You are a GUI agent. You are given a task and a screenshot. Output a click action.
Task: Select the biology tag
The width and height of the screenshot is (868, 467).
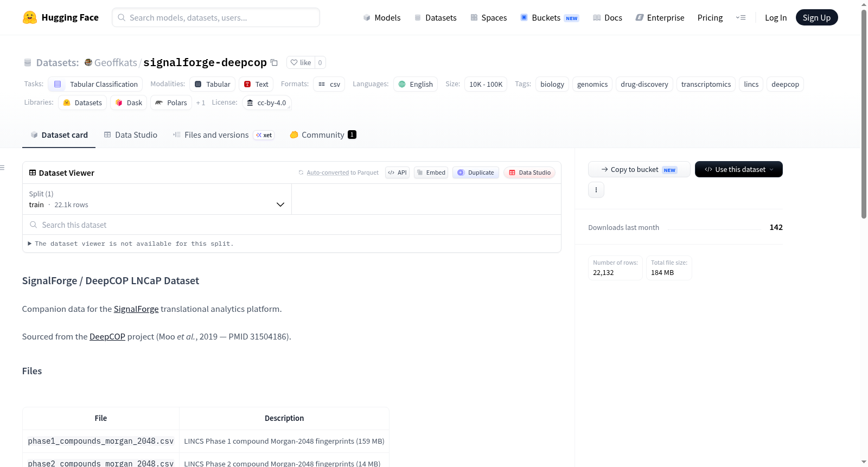pos(552,84)
